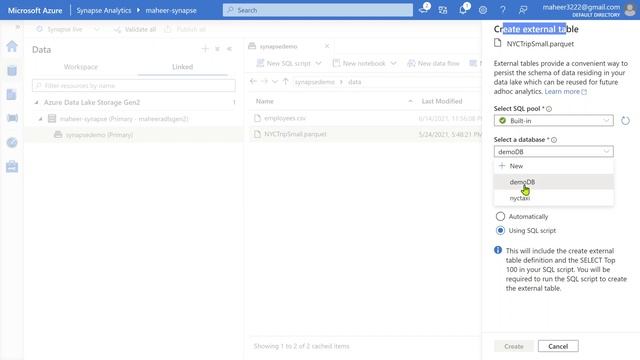
Task: Collapse the Data pane chevrons icon
Action: (229, 49)
